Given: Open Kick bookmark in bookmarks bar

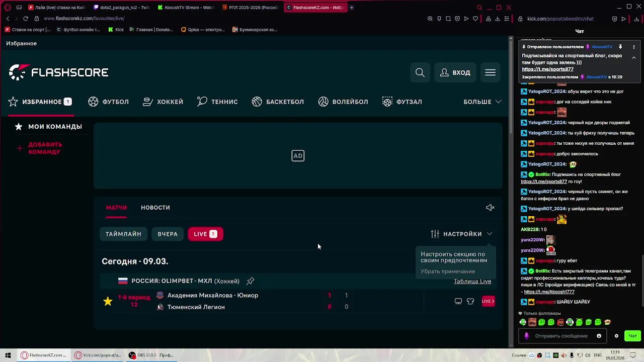Looking at the screenshot, I should coord(116,30).
